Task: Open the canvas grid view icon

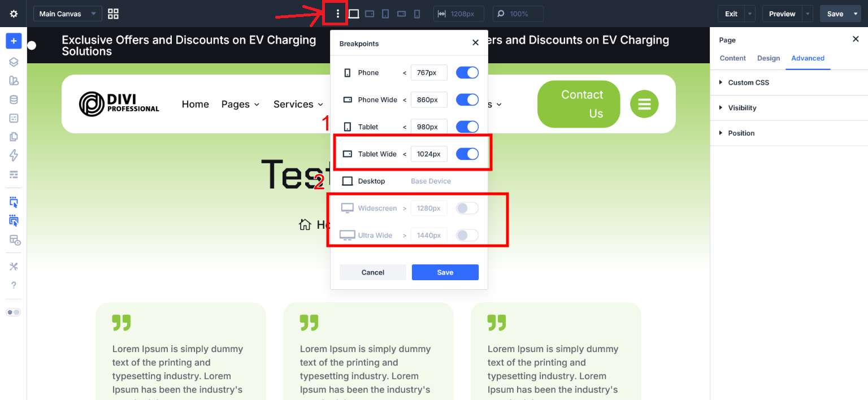Action: 113,14
